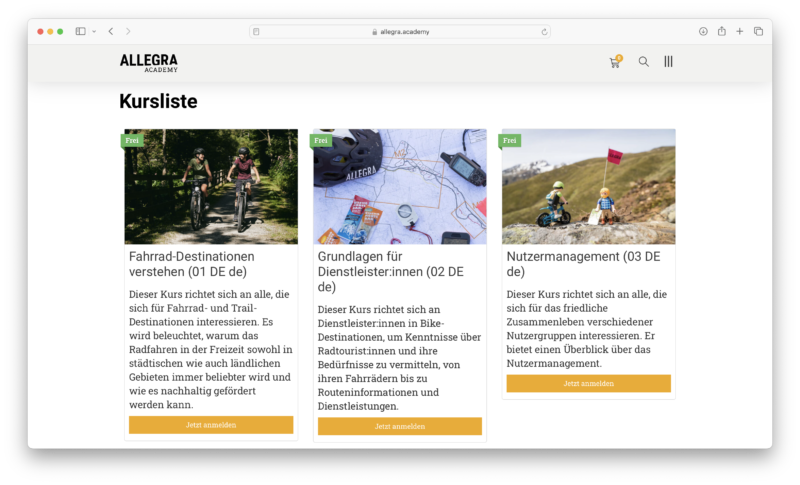Image resolution: width=800 pixels, height=485 pixels.
Task: Reload the page with the refresh icon
Action: point(544,32)
